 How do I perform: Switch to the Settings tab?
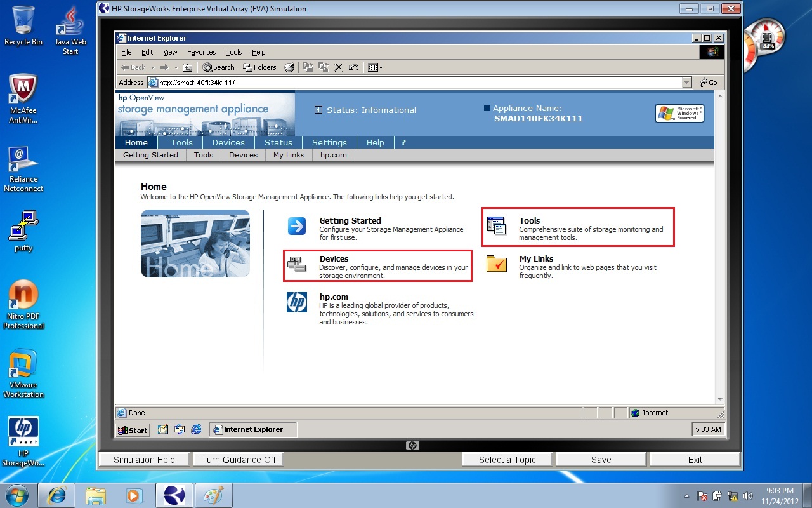(x=329, y=142)
